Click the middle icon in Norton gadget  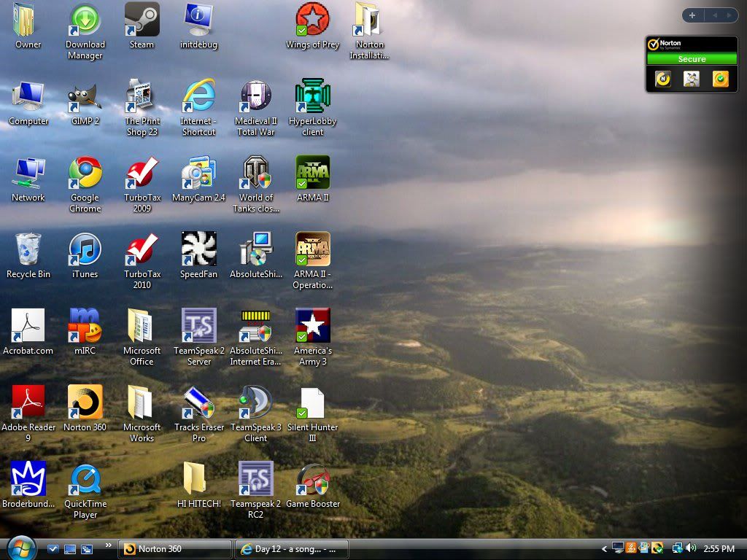[692, 79]
